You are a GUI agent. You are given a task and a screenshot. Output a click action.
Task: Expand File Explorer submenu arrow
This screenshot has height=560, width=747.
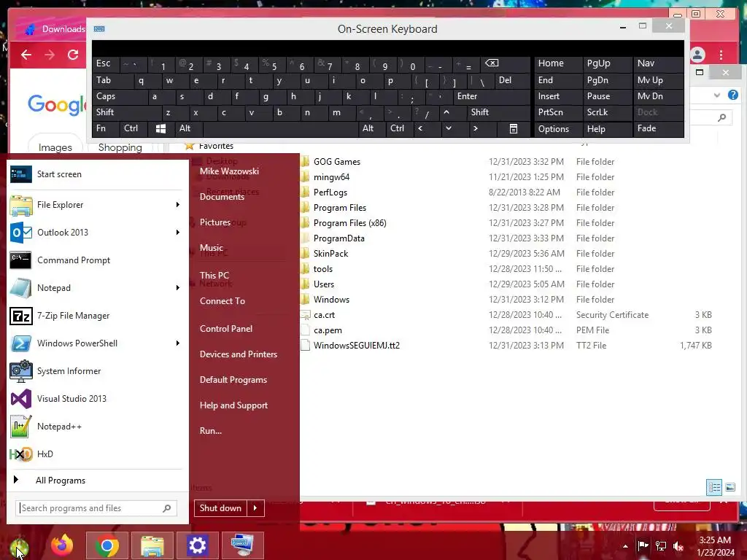[x=178, y=205]
